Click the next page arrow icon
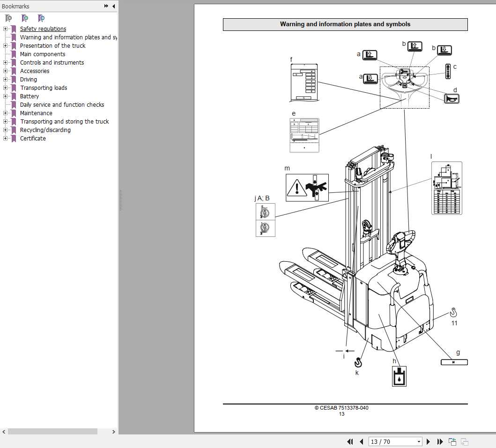This screenshot has width=496, height=448. pyautogui.click(x=428, y=441)
